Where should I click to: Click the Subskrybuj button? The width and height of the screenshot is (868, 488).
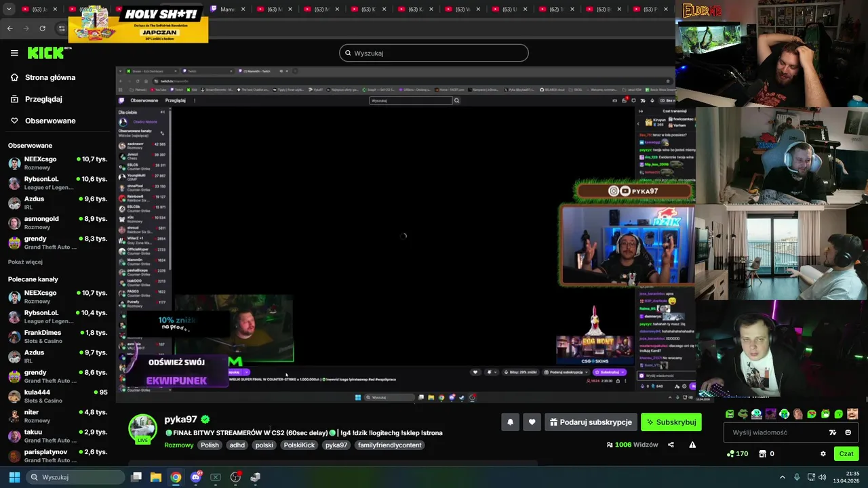[x=671, y=422]
